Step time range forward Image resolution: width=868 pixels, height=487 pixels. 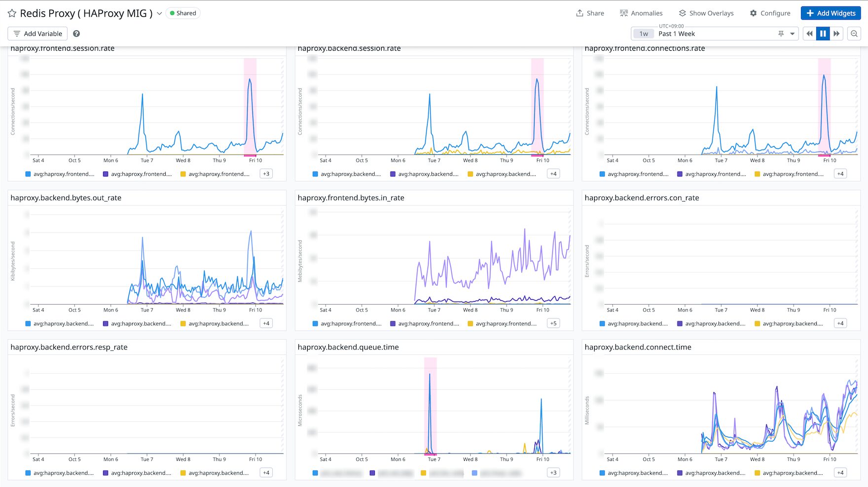pyautogui.click(x=836, y=34)
